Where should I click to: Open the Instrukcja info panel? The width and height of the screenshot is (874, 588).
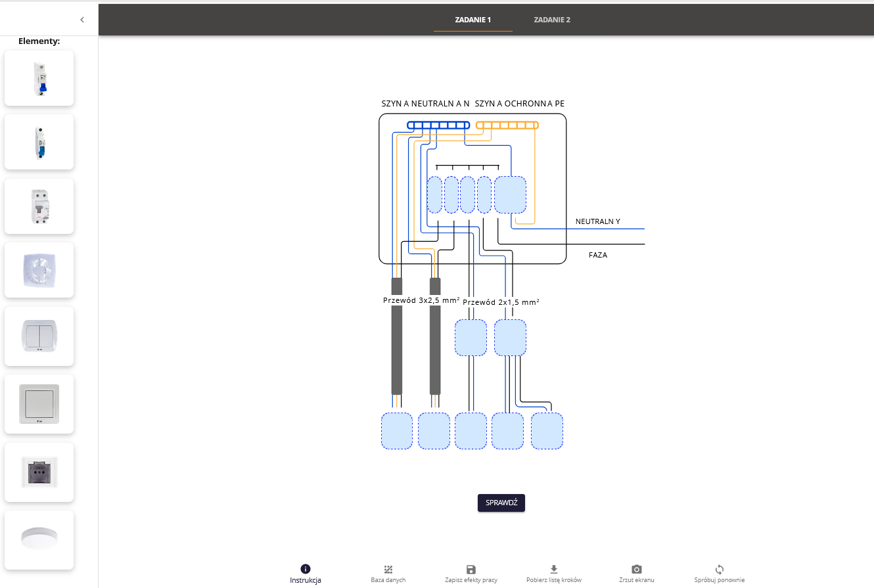[306, 574]
